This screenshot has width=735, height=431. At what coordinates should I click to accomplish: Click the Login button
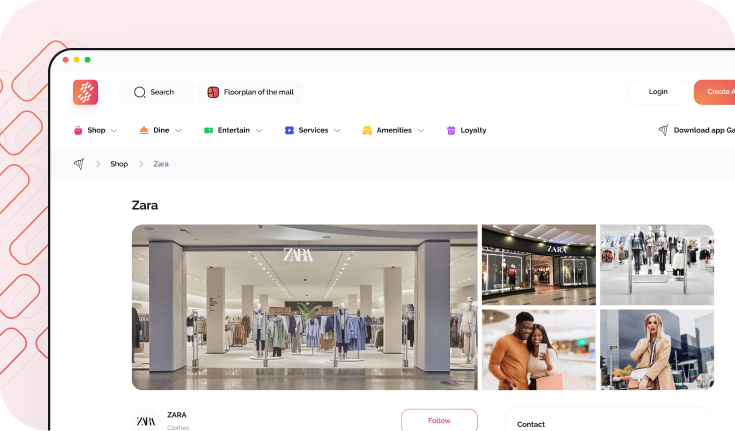click(658, 92)
